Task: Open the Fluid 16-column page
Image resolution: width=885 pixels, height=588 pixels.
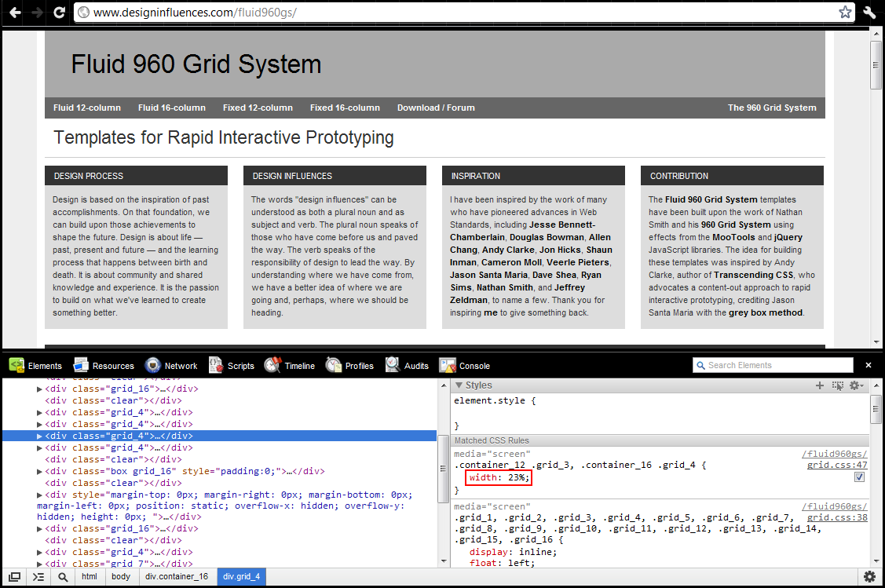Action: [x=171, y=108]
